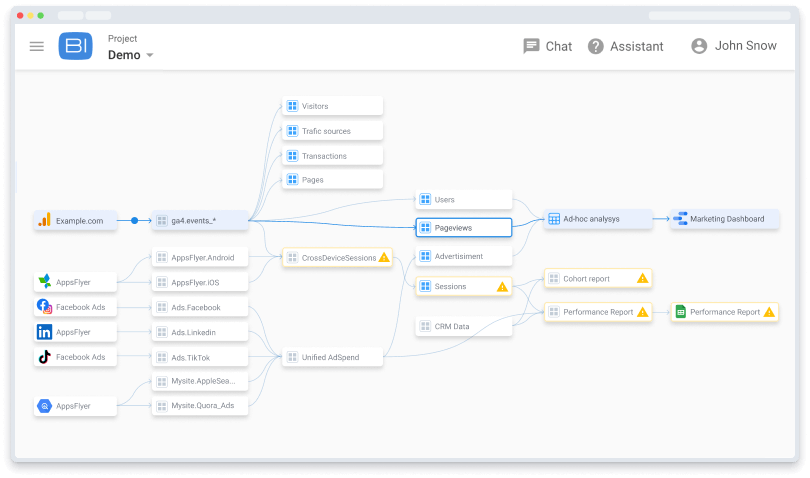Click the BI app logo
This screenshot has height=478, width=810.
tap(75, 46)
